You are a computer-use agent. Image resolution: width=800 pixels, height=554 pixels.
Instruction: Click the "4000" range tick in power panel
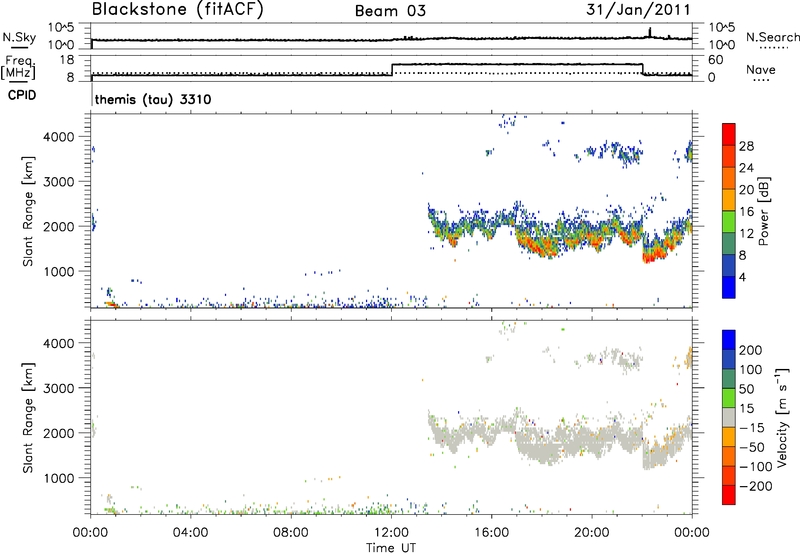pos(59,137)
